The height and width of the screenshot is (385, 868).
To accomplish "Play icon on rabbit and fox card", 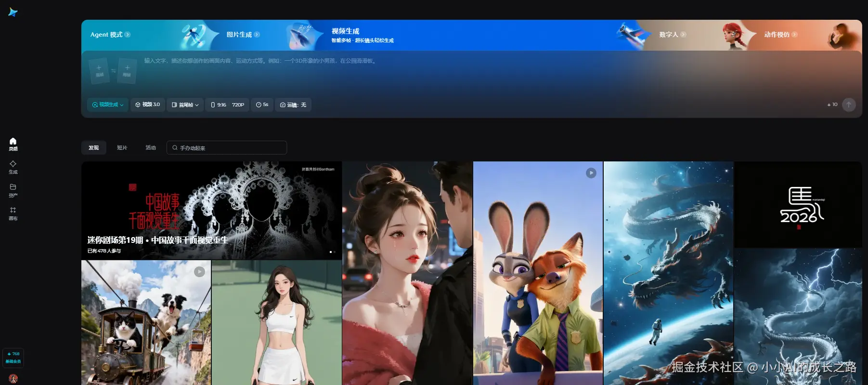I will click(x=591, y=173).
